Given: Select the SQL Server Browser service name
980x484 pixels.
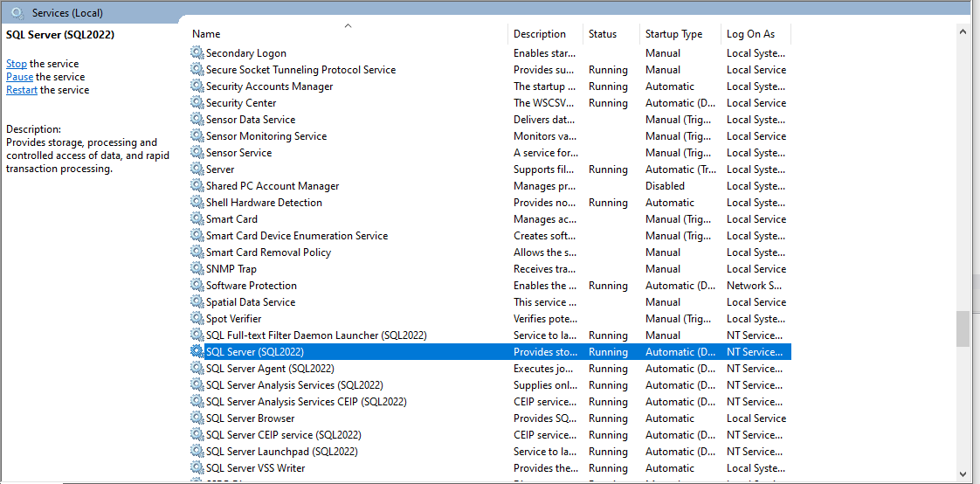Looking at the screenshot, I should pyautogui.click(x=250, y=418).
